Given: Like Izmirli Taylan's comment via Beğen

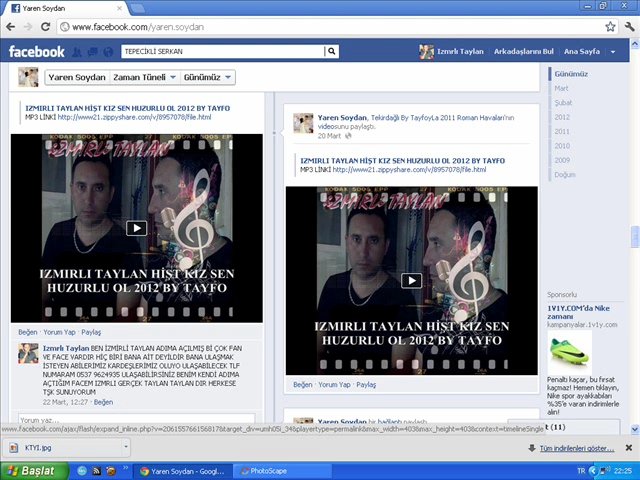Looking at the screenshot, I should pyautogui.click(x=103, y=402).
